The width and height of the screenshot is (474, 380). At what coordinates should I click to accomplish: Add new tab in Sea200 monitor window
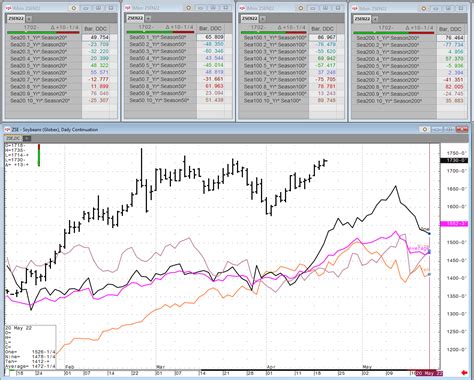point(374,19)
